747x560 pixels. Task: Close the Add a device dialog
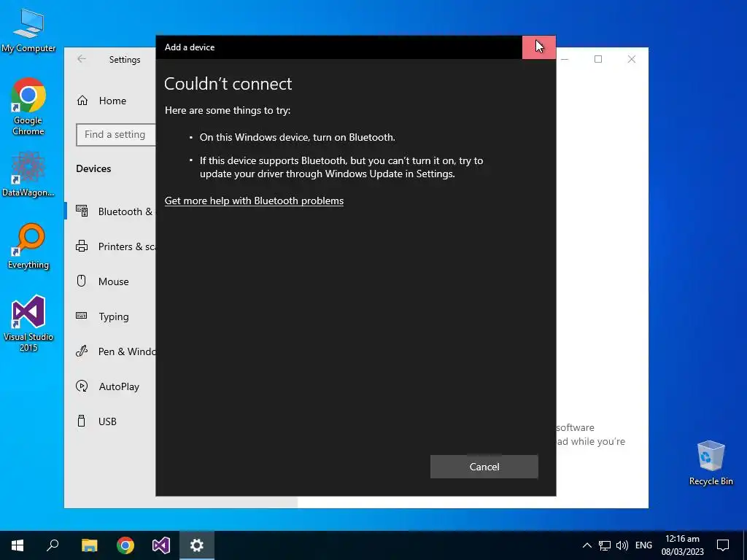(539, 47)
